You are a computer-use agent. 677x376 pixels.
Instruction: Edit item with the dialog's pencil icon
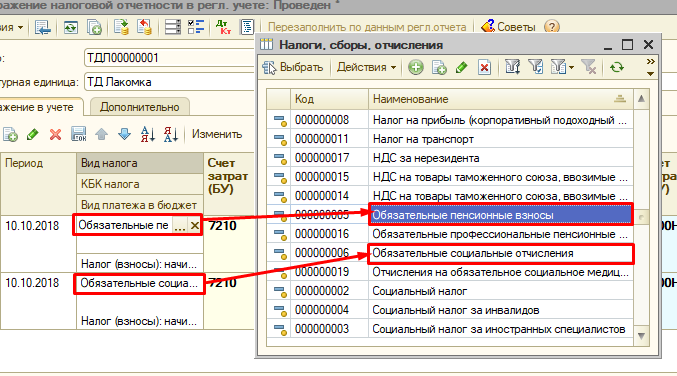[x=461, y=67]
